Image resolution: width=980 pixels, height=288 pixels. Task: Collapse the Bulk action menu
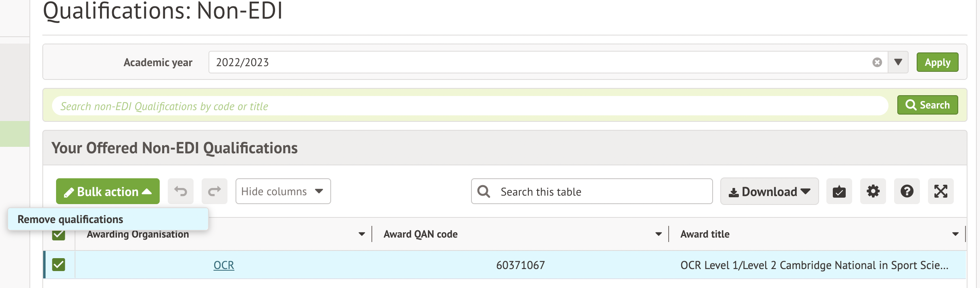(108, 192)
